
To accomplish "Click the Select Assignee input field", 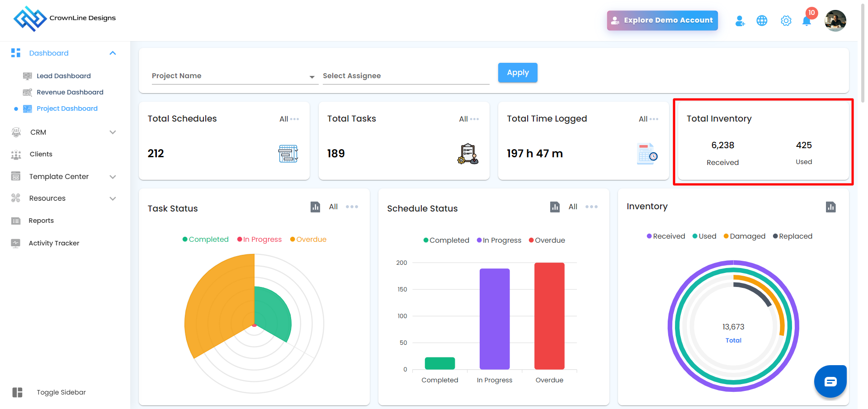I will pyautogui.click(x=406, y=76).
